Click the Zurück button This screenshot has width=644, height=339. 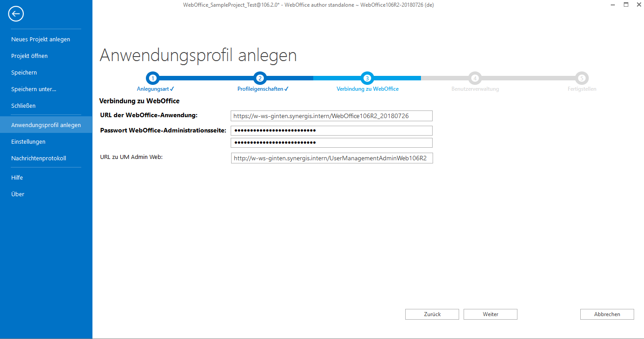tap(432, 314)
